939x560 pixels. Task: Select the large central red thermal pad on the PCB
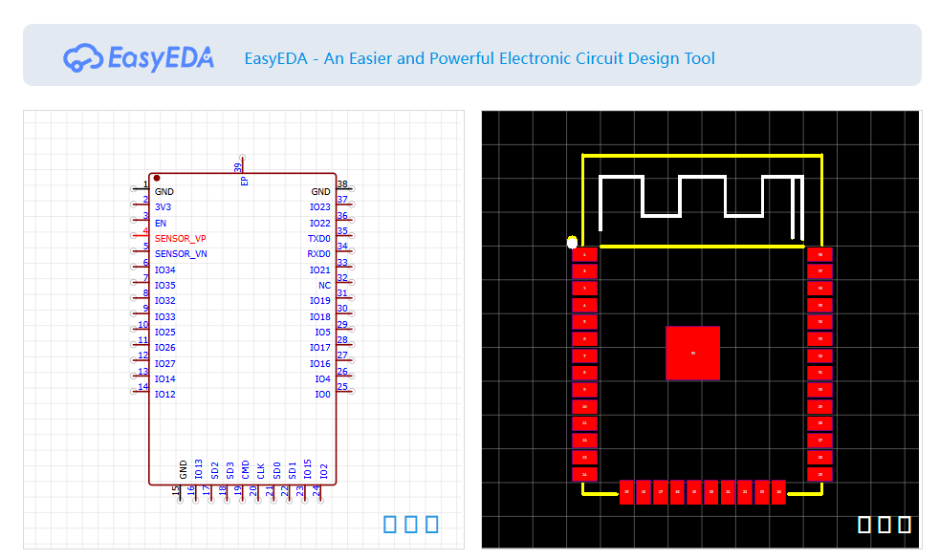point(693,353)
